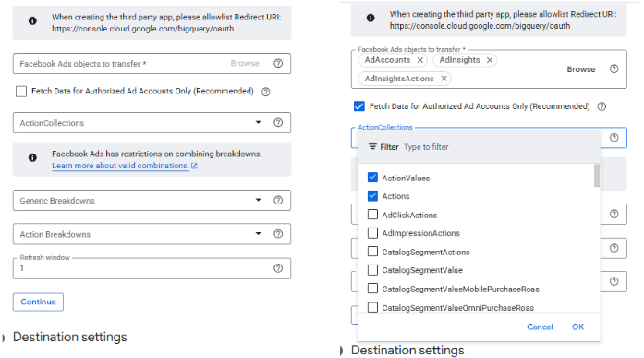Open help icon for Generic Breakdowns
644x358 pixels.
pyautogui.click(x=278, y=200)
